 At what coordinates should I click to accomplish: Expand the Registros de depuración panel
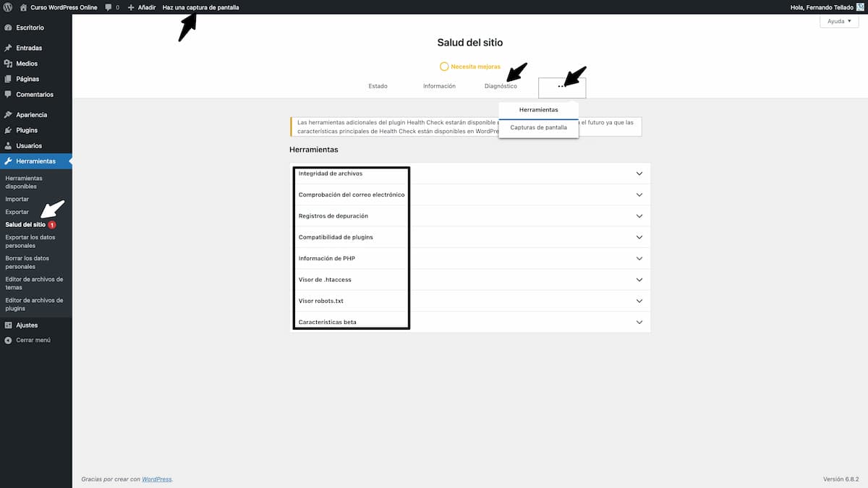pos(469,216)
